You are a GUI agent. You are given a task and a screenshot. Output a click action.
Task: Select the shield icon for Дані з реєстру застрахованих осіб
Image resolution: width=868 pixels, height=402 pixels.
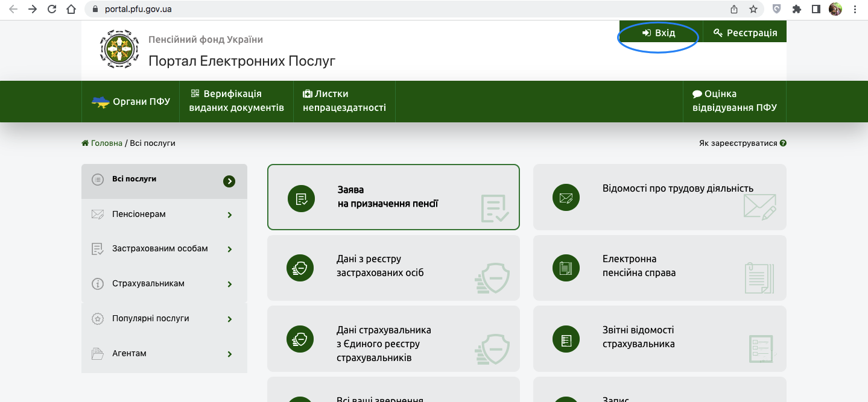point(300,268)
